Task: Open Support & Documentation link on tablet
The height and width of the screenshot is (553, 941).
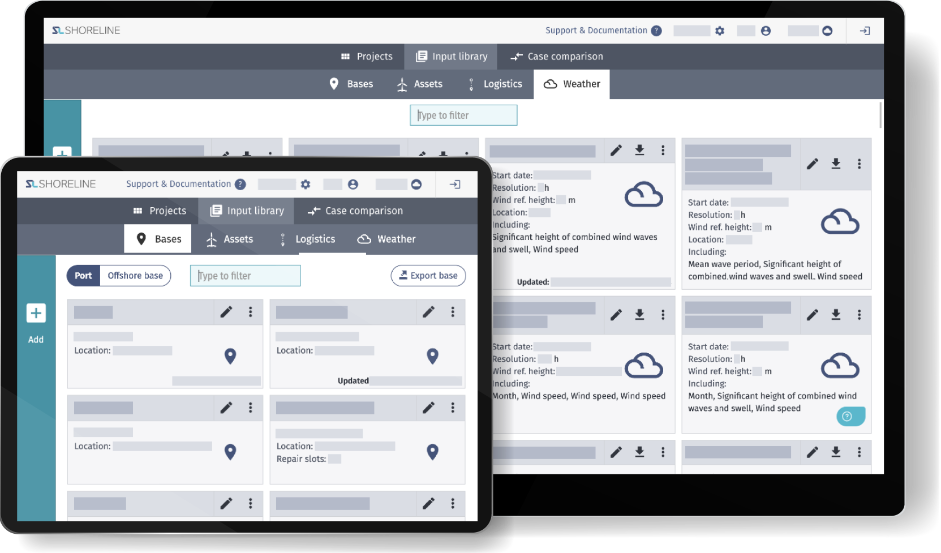Action: pos(178,184)
